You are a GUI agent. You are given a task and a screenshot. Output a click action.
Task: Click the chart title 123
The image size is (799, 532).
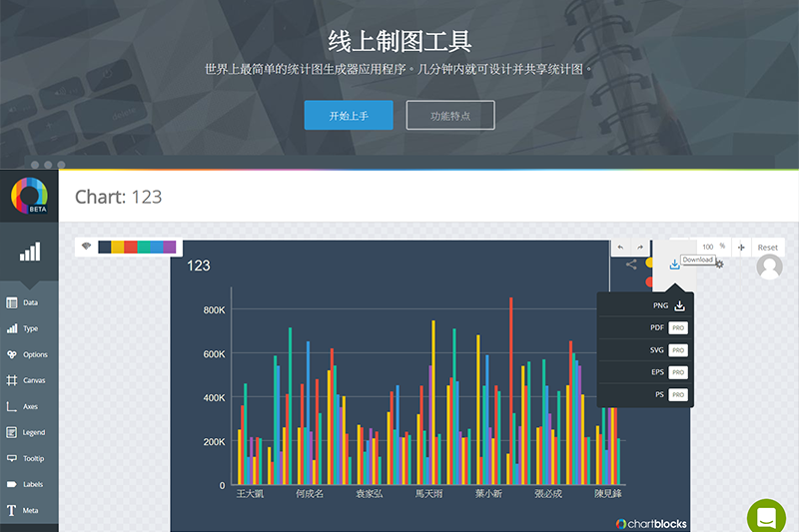tap(198, 266)
